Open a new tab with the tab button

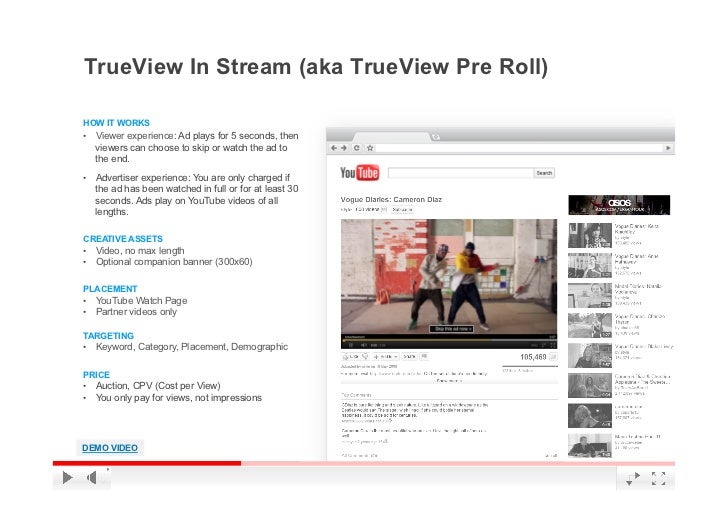(x=436, y=137)
